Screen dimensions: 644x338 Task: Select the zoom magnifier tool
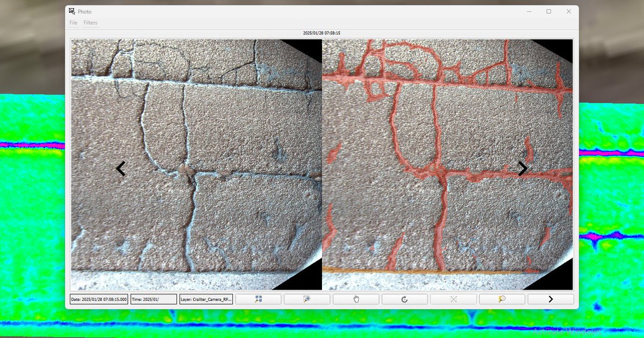pos(307,299)
